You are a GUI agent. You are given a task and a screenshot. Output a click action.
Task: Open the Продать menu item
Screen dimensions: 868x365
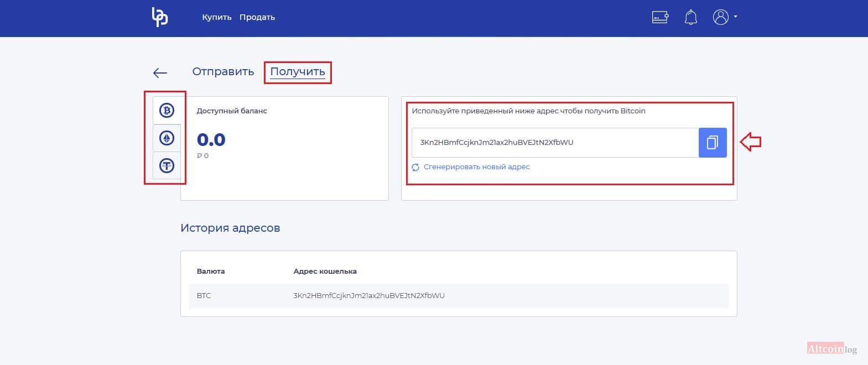tap(257, 17)
